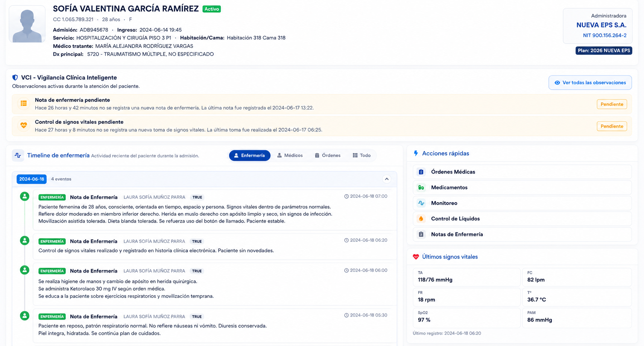This screenshot has width=644, height=346.
Task: Click the Timeline de enfermería pulse icon
Action: coord(18,155)
